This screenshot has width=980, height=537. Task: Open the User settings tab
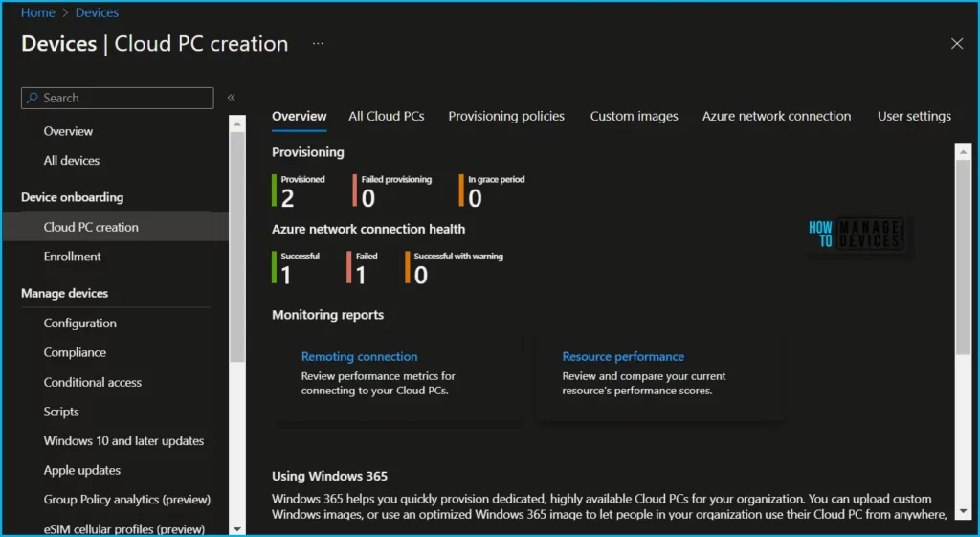point(914,116)
